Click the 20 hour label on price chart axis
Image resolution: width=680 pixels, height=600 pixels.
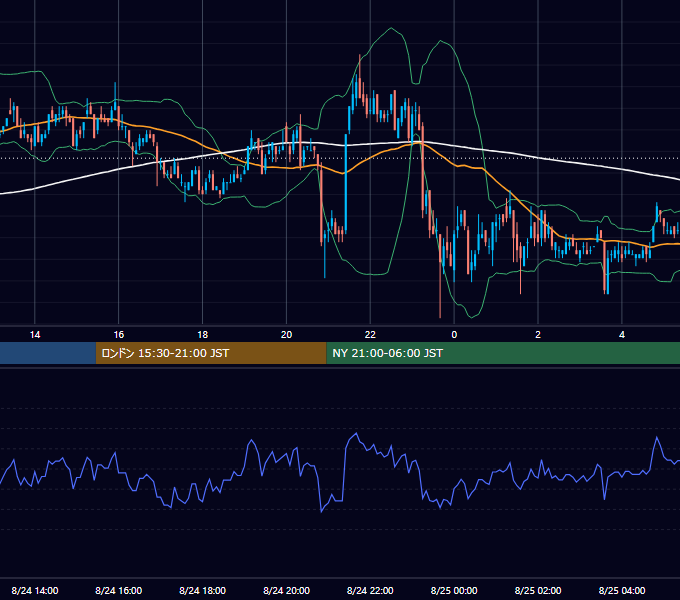pos(286,335)
